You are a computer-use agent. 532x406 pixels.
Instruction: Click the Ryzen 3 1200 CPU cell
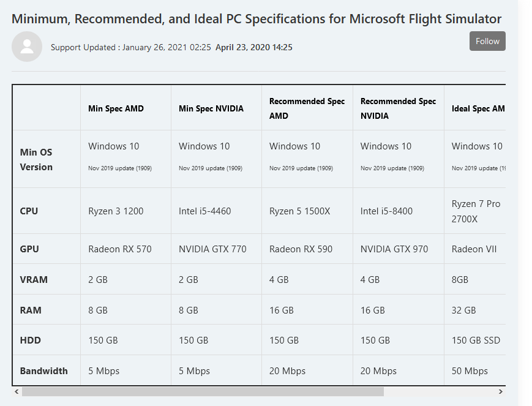[x=116, y=211]
